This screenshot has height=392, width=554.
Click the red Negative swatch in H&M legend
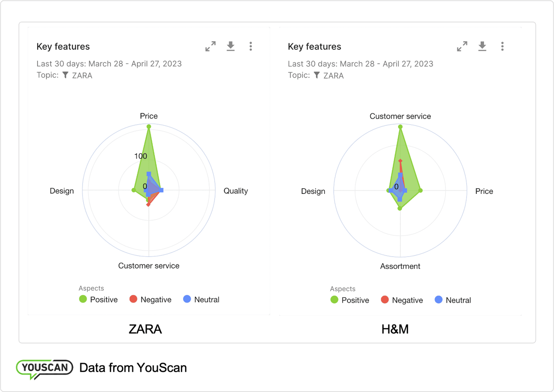(x=385, y=299)
